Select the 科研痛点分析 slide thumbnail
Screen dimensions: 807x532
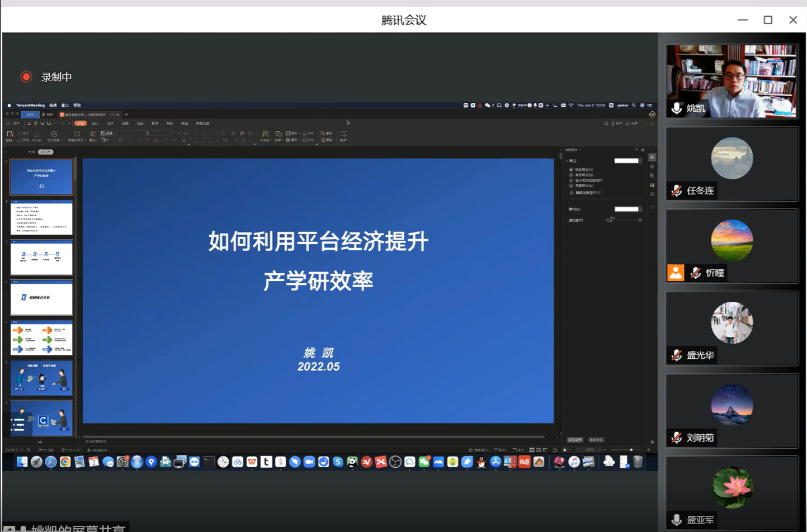(x=41, y=297)
